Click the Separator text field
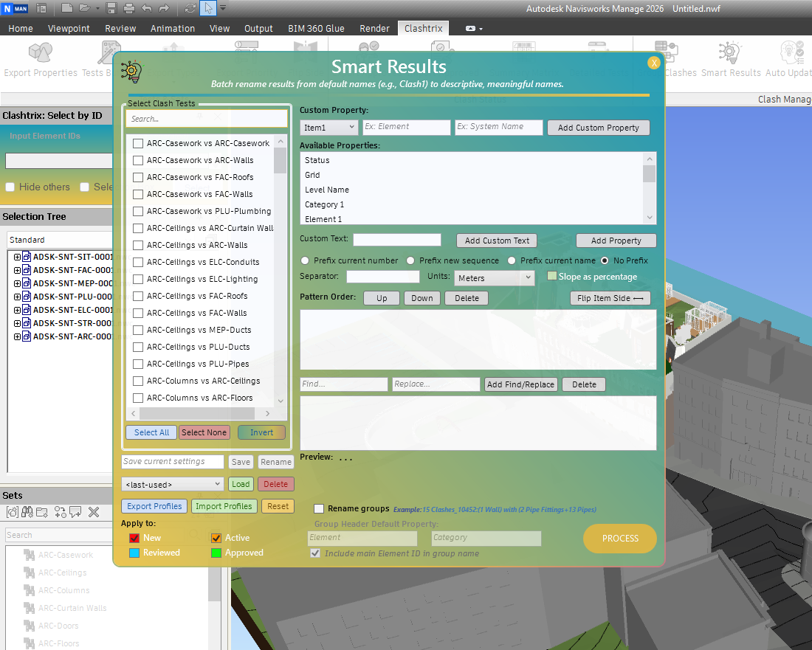The height and width of the screenshot is (650, 812). pyautogui.click(x=382, y=277)
